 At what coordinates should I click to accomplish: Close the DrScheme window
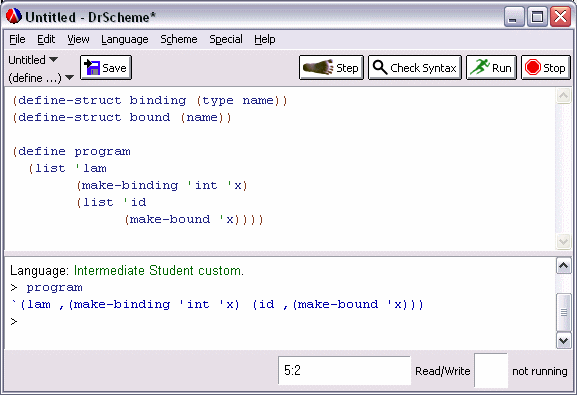tap(560, 17)
